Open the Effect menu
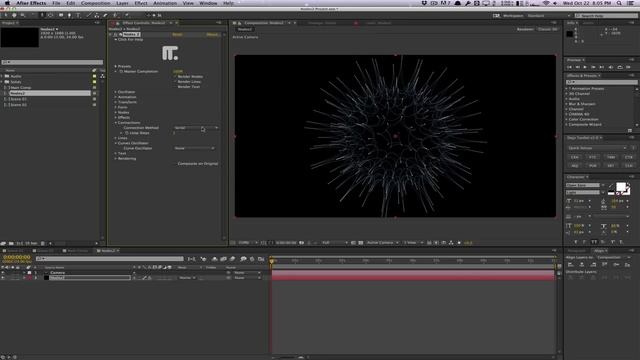Screen dimensions: 640x360 [141, 3]
